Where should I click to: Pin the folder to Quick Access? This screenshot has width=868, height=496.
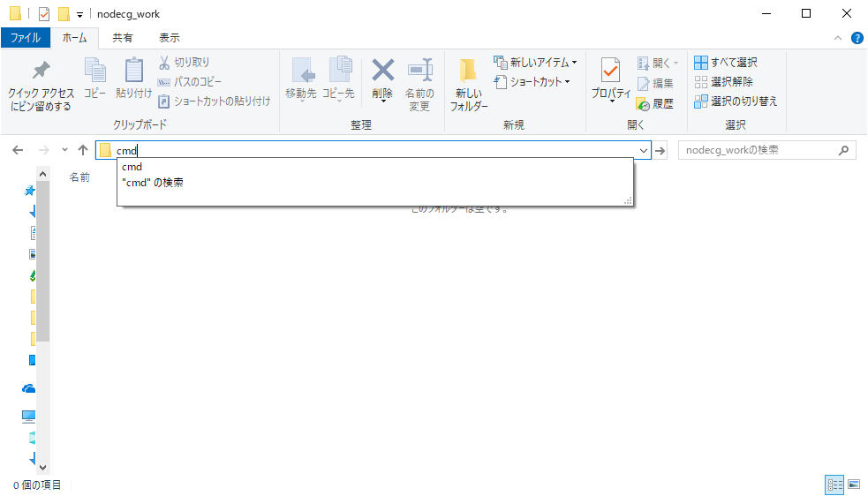click(41, 86)
